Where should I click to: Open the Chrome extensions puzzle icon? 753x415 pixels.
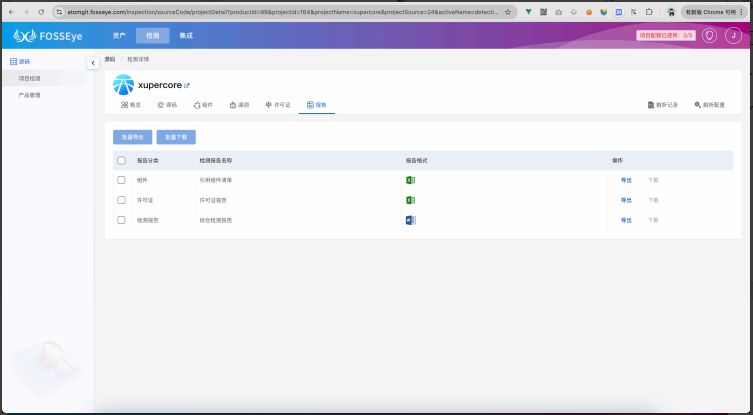pos(649,12)
